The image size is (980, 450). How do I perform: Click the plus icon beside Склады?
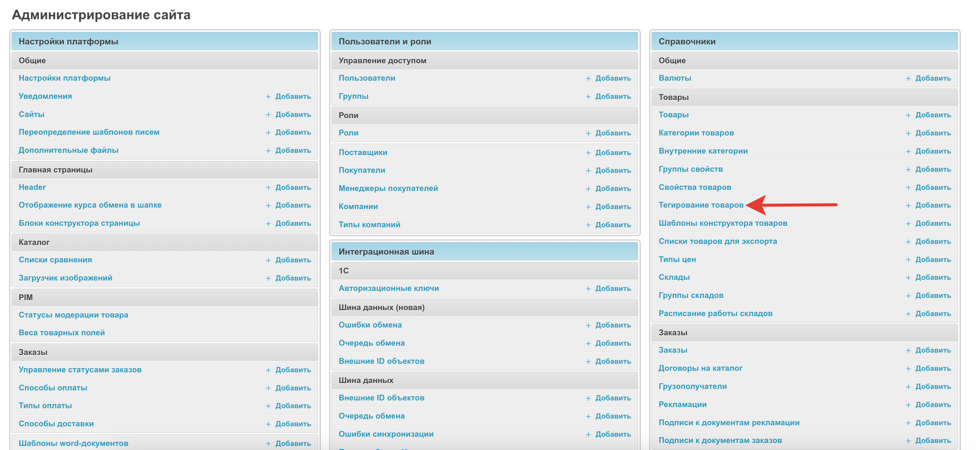[x=908, y=278]
